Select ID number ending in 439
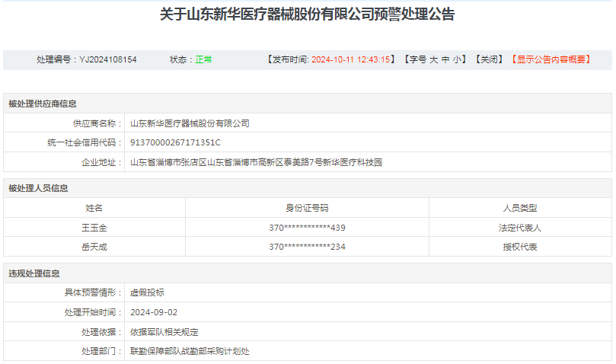Screen dimensions: 616x364 (x=307, y=228)
